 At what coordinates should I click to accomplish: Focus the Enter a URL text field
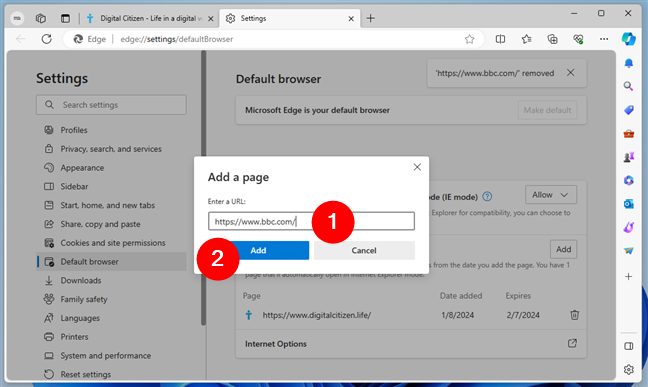pos(311,221)
